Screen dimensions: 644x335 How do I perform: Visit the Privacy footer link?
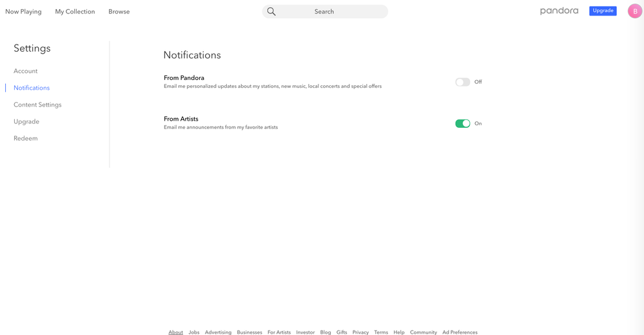pyautogui.click(x=360, y=332)
